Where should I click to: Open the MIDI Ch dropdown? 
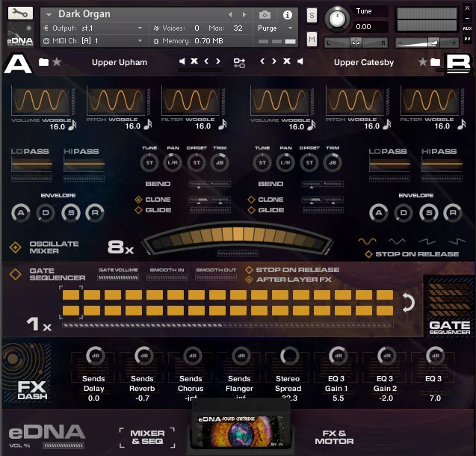point(140,40)
